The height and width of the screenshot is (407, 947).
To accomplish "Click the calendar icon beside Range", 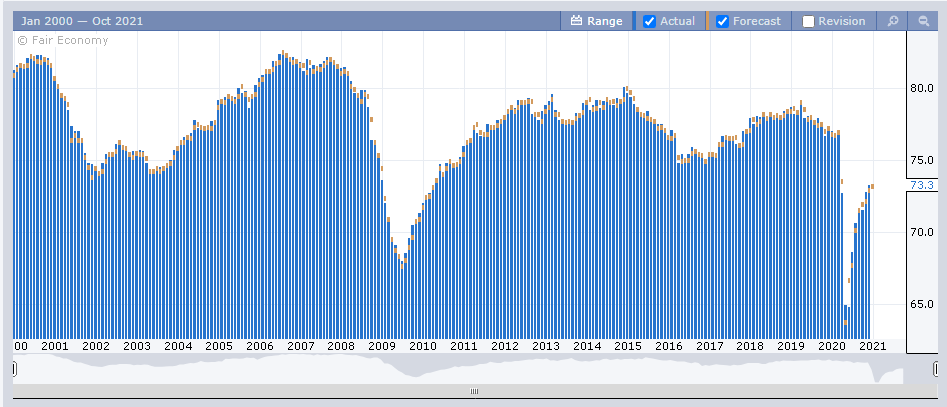I will 576,21.
